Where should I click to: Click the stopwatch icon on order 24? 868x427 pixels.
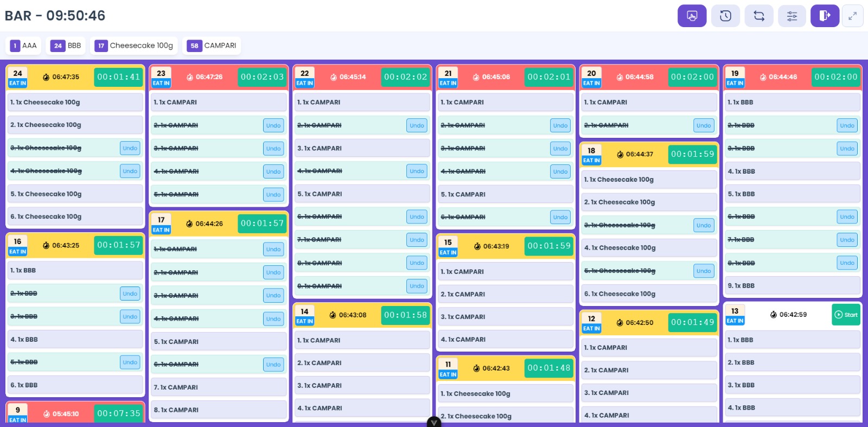tap(46, 77)
